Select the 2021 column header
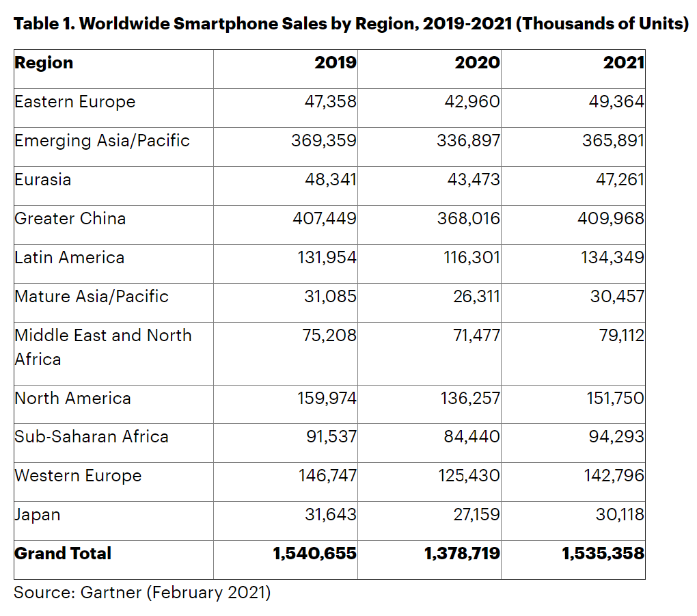The height and width of the screenshot is (616, 697). (x=623, y=63)
